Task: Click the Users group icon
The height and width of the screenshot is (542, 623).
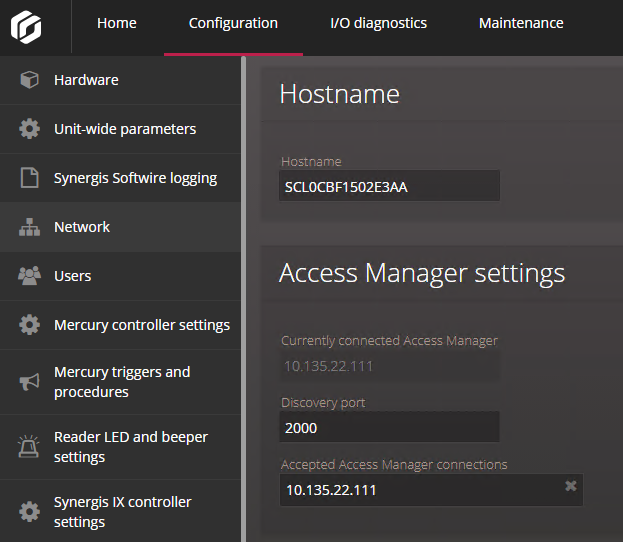Action: (x=29, y=276)
